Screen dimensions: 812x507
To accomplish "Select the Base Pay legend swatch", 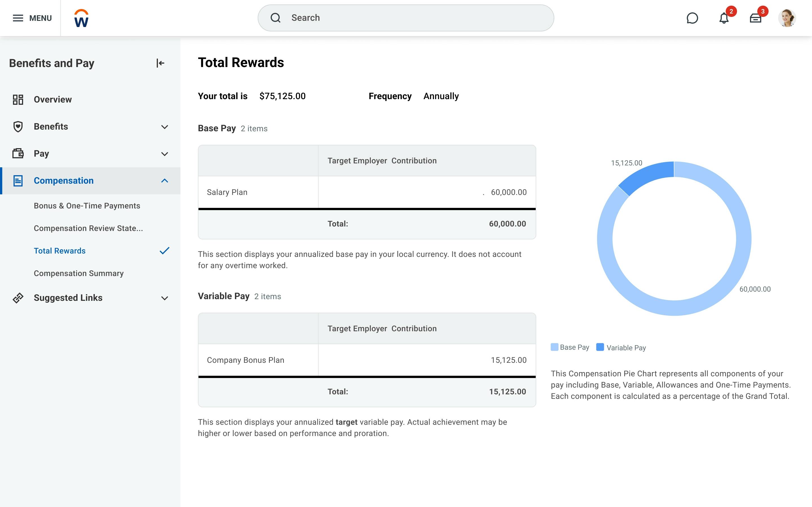I will point(554,347).
